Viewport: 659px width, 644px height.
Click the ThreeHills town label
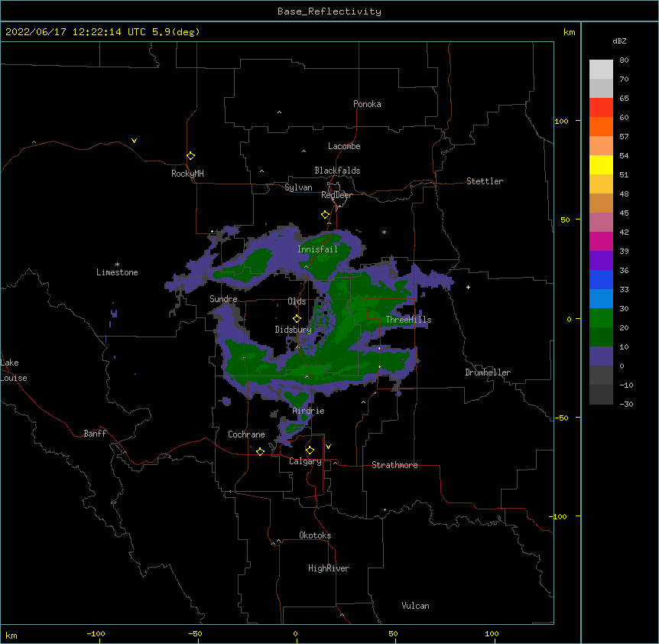tap(408, 320)
